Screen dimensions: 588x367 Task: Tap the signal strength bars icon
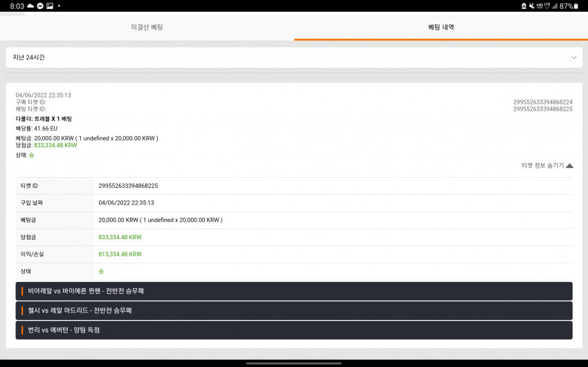pyautogui.click(x=554, y=6)
